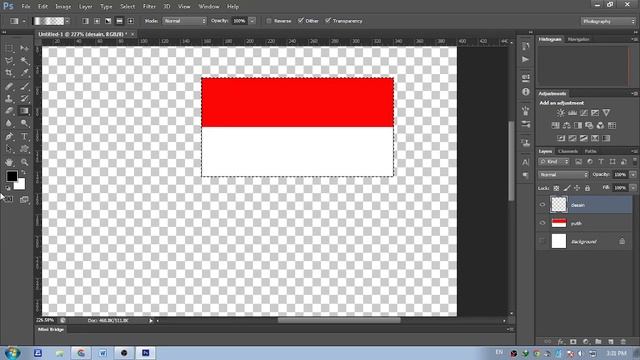Swap foreground and background colors
640x360 pixels.
coord(23,172)
